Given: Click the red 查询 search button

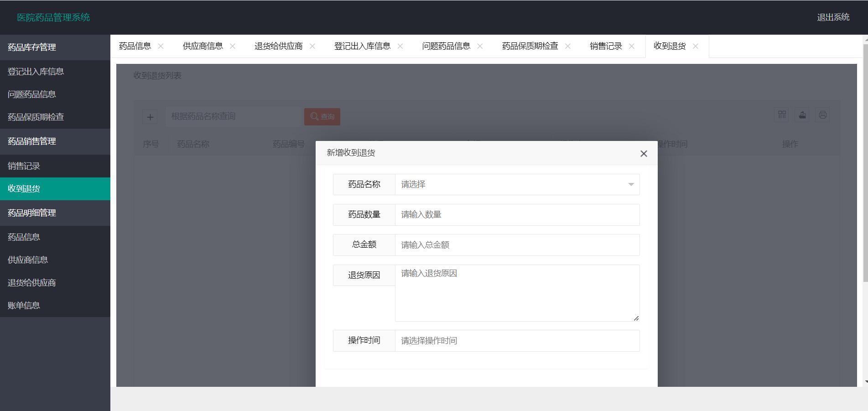Looking at the screenshot, I should click(322, 116).
